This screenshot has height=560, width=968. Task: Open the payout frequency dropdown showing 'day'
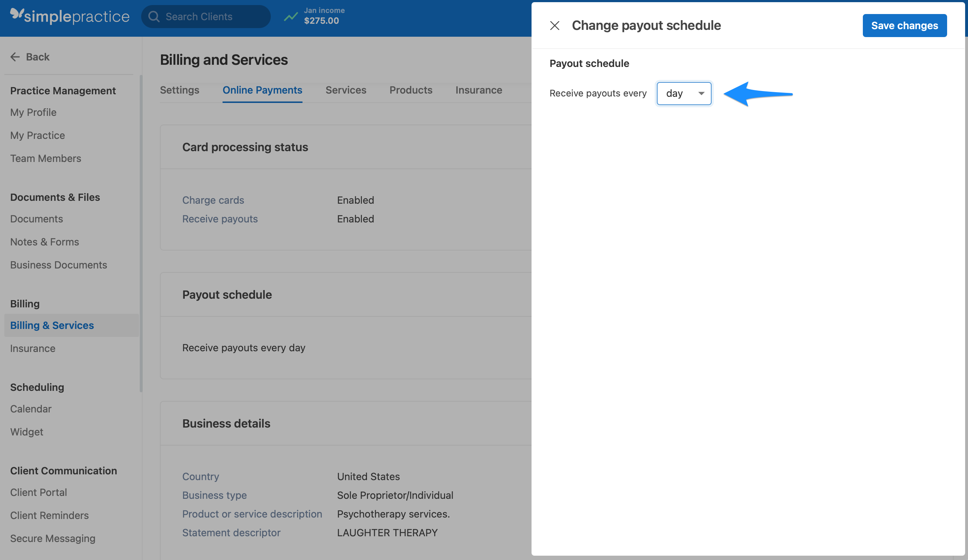point(684,93)
